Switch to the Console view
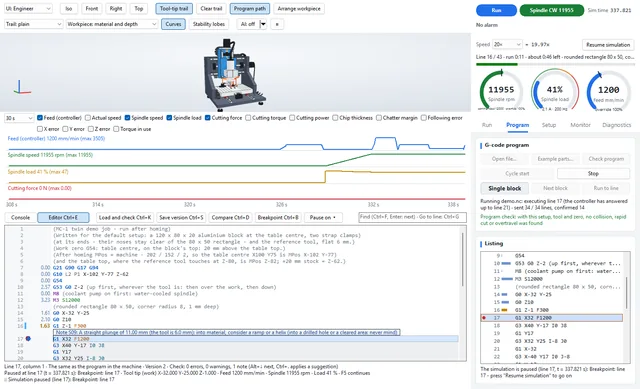This screenshot has width=640, height=389. point(20,218)
